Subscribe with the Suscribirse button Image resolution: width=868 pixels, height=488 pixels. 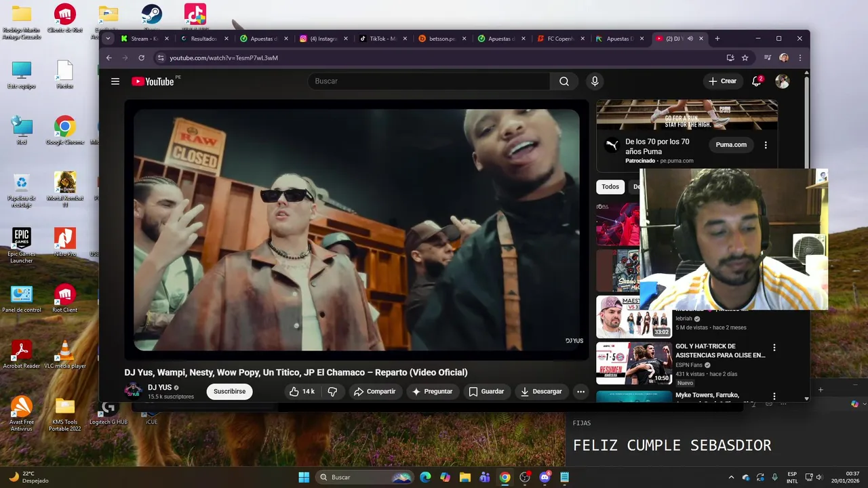[230, 391]
